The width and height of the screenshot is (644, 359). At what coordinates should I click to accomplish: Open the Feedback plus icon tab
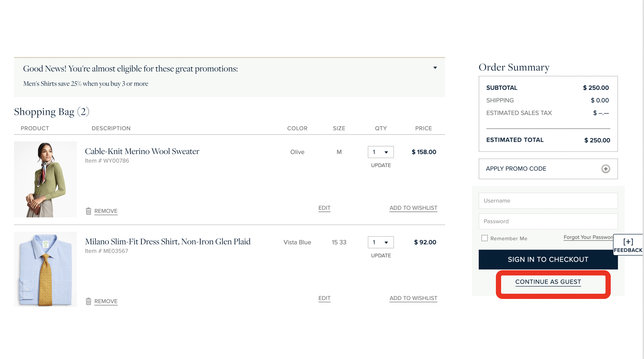coord(628,245)
